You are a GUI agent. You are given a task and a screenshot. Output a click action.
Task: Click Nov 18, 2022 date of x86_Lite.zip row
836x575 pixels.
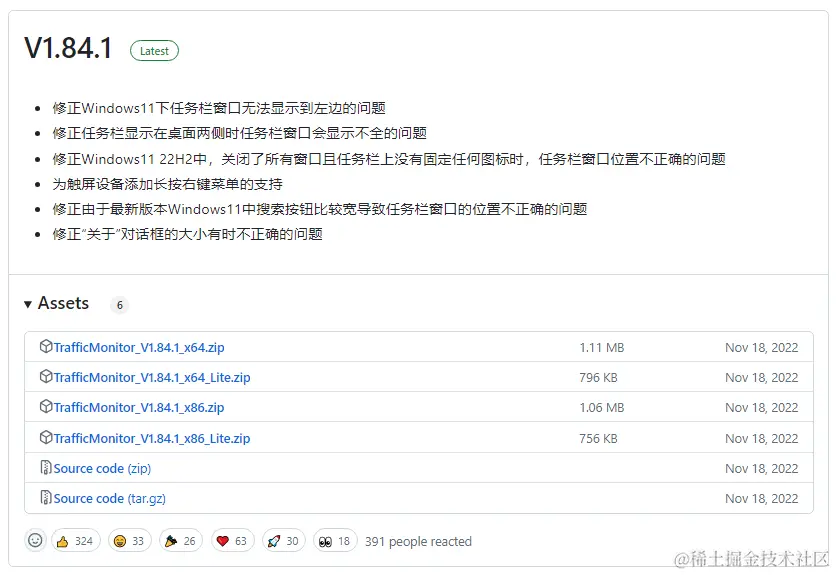tap(761, 438)
